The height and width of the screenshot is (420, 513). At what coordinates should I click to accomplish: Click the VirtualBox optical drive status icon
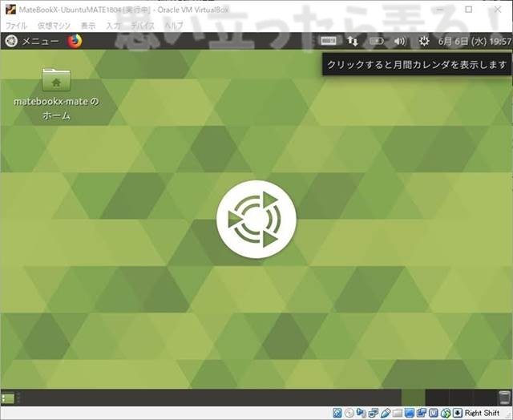(x=349, y=413)
